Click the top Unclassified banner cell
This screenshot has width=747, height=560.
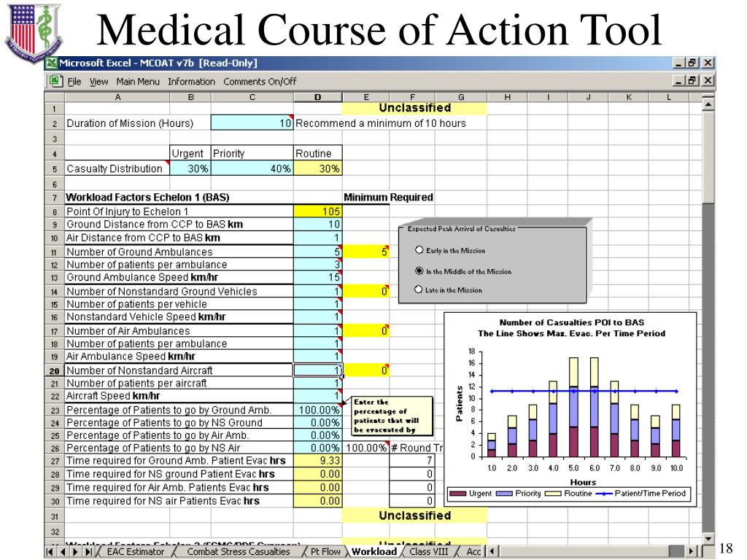(x=414, y=108)
